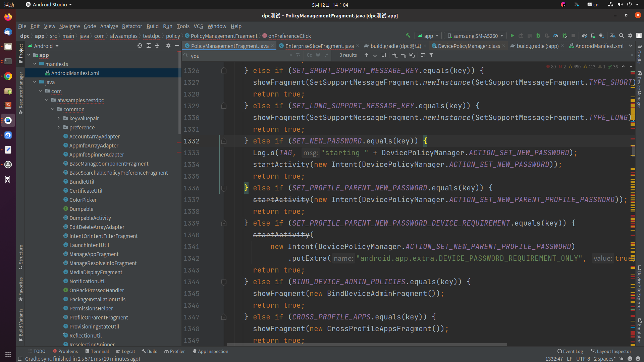Open the app run configuration dropdown

[x=428, y=36]
